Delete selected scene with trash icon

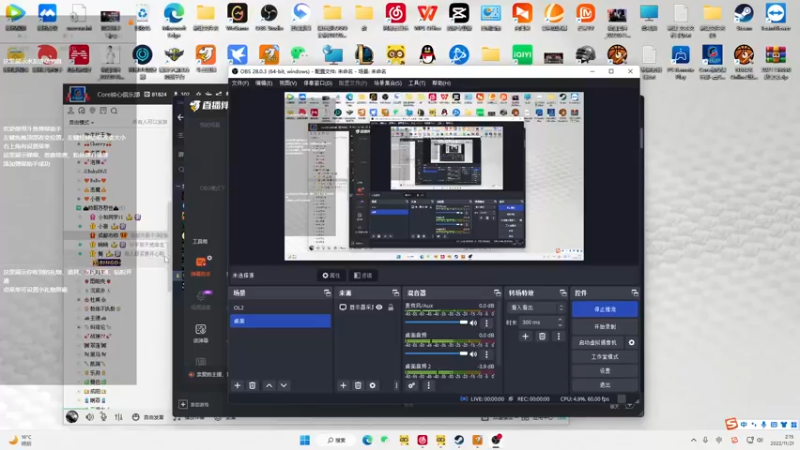click(252, 385)
